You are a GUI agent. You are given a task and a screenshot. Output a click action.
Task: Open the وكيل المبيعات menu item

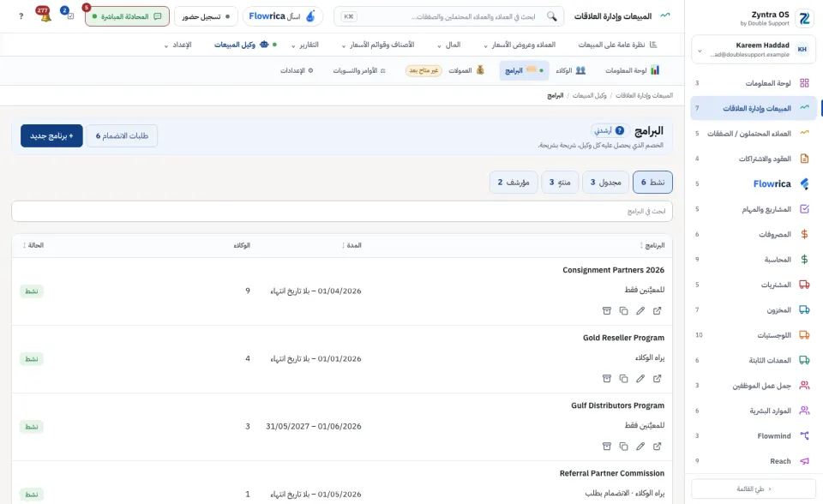245,45
